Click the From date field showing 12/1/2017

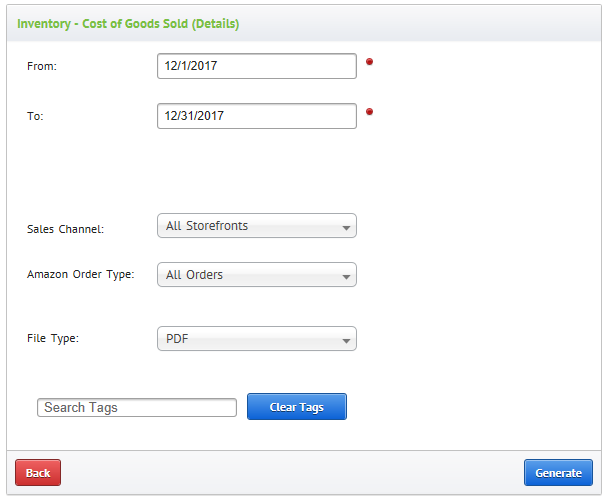pyautogui.click(x=257, y=66)
